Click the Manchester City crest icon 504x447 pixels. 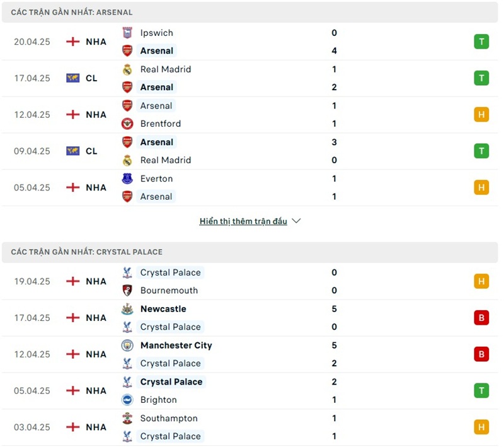[x=127, y=345]
